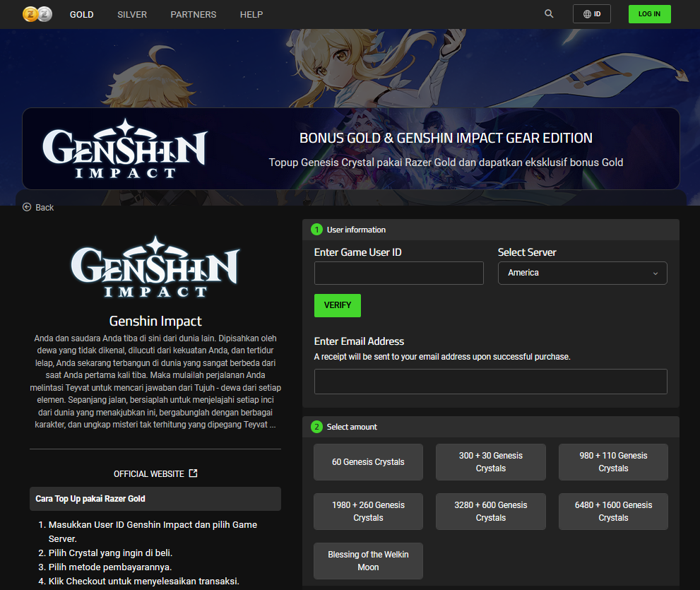Image resolution: width=700 pixels, height=590 pixels.
Task: Open the GOLD menu item
Action: pyautogui.click(x=81, y=14)
